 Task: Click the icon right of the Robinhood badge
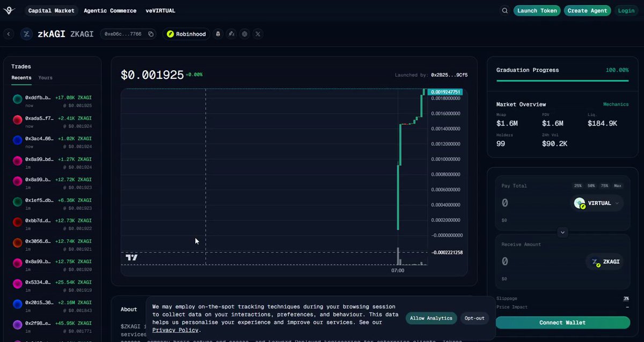(x=218, y=34)
